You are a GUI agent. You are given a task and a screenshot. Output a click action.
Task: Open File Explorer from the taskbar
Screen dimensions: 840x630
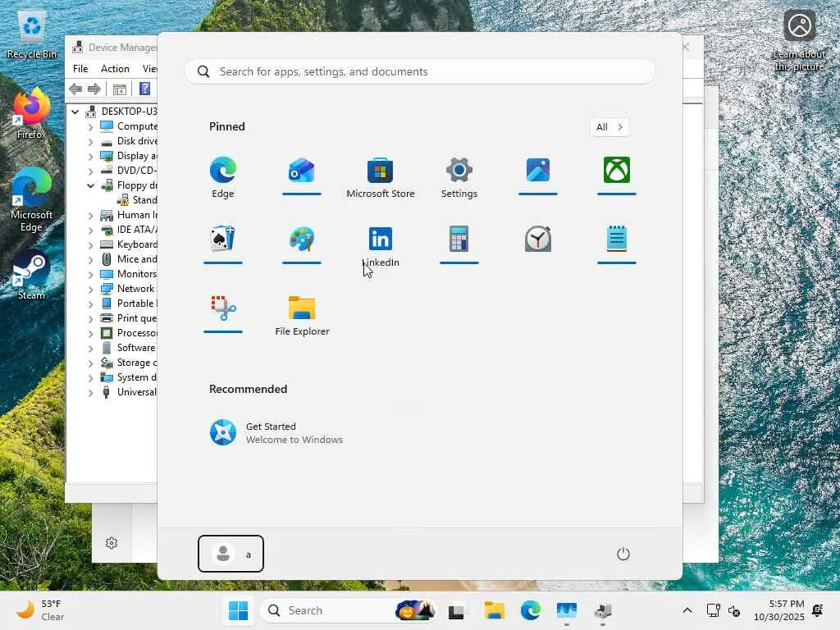pyautogui.click(x=494, y=610)
